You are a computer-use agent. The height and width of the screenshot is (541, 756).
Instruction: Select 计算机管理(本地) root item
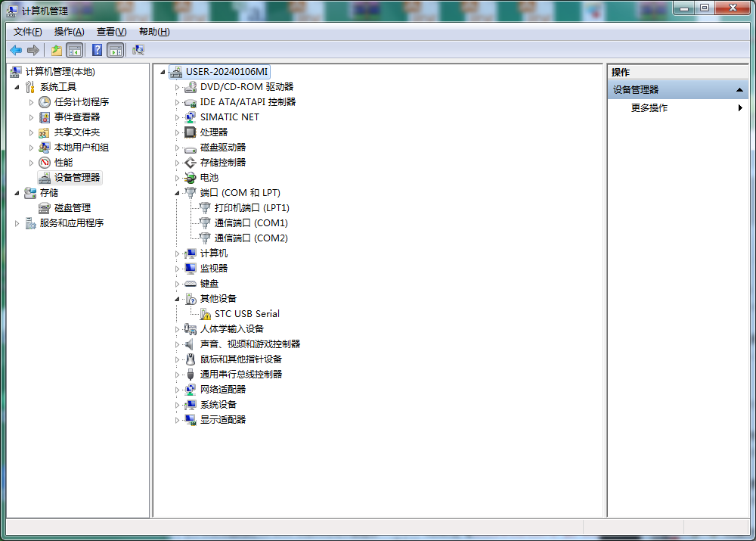pyautogui.click(x=60, y=72)
